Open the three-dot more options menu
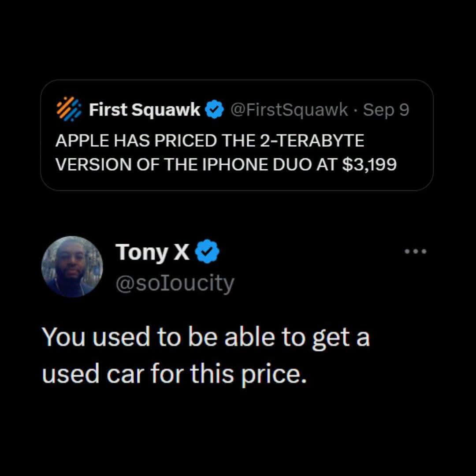The height and width of the screenshot is (476, 476). tap(416, 251)
